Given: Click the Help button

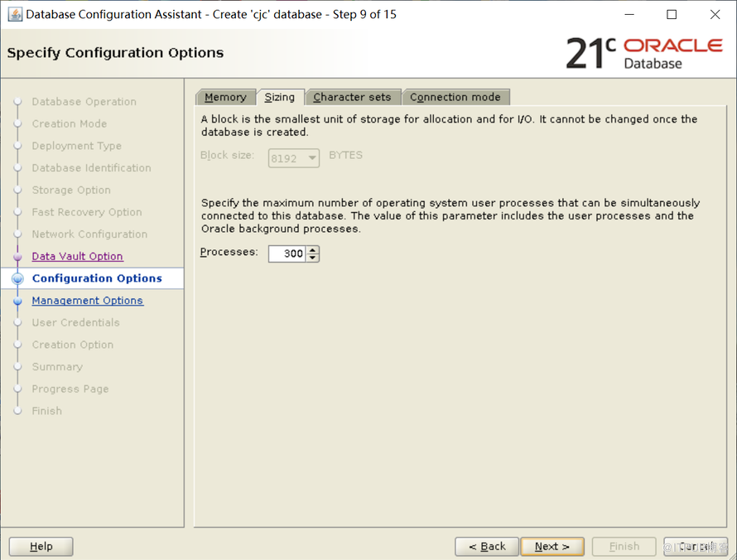Looking at the screenshot, I should point(41,547).
